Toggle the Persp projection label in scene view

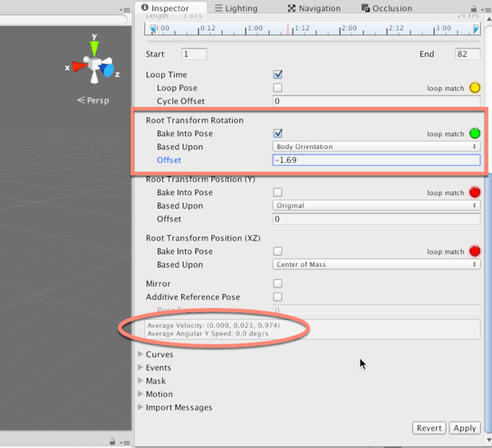(92, 100)
